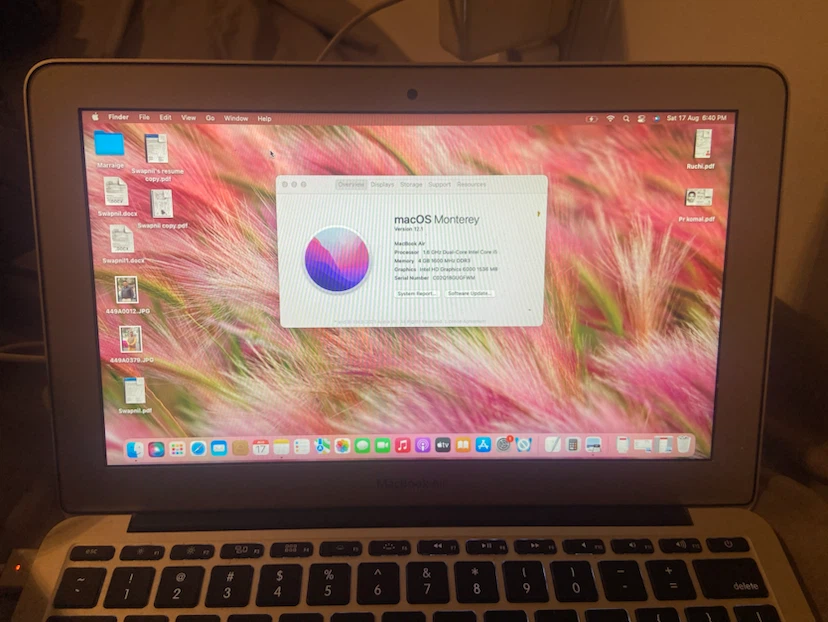Screen dimensions: 828x622
Task: Open Calendar showing 17 in Dock
Action: (260, 448)
